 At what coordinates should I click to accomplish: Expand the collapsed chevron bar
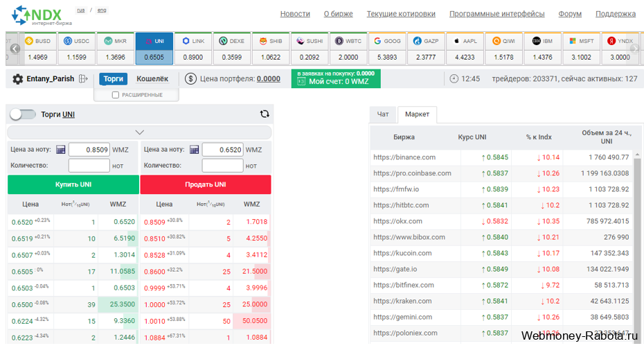[139, 132]
